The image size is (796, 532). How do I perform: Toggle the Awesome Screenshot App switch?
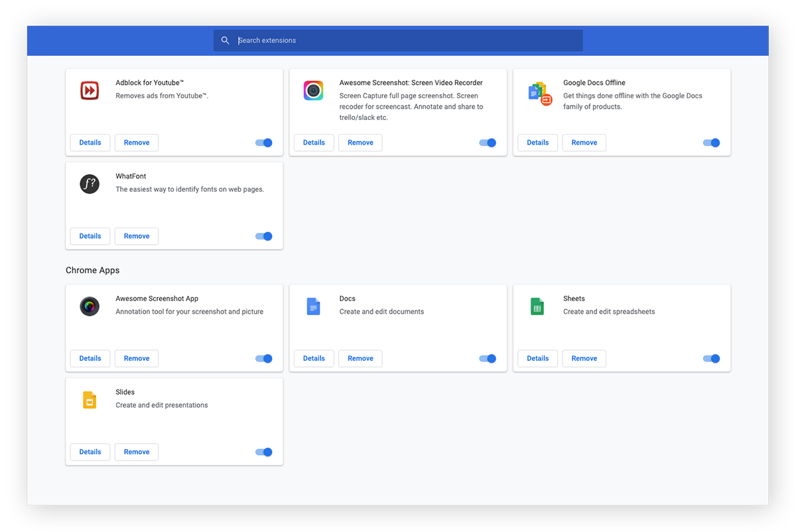[x=264, y=358]
